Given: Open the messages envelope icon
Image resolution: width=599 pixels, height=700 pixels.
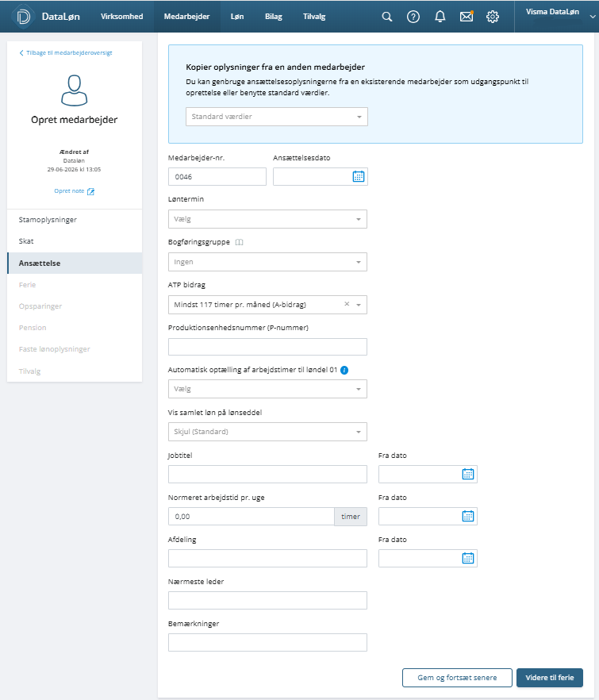Looking at the screenshot, I should coord(467,17).
